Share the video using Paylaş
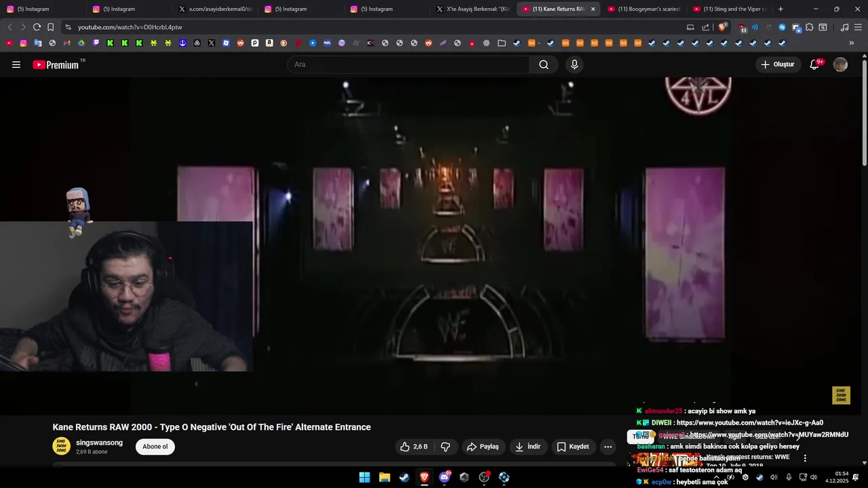The height and width of the screenshot is (488, 868). [x=483, y=447]
